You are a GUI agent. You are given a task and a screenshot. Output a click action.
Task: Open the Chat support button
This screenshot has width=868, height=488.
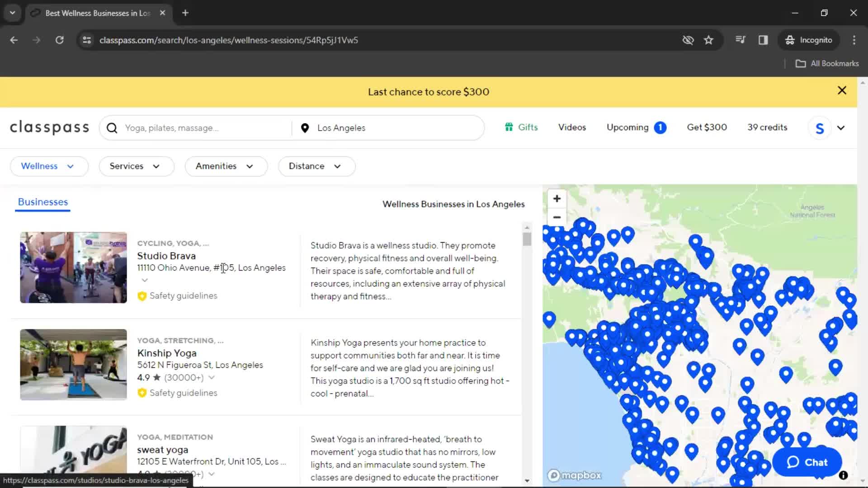coord(807,462)
